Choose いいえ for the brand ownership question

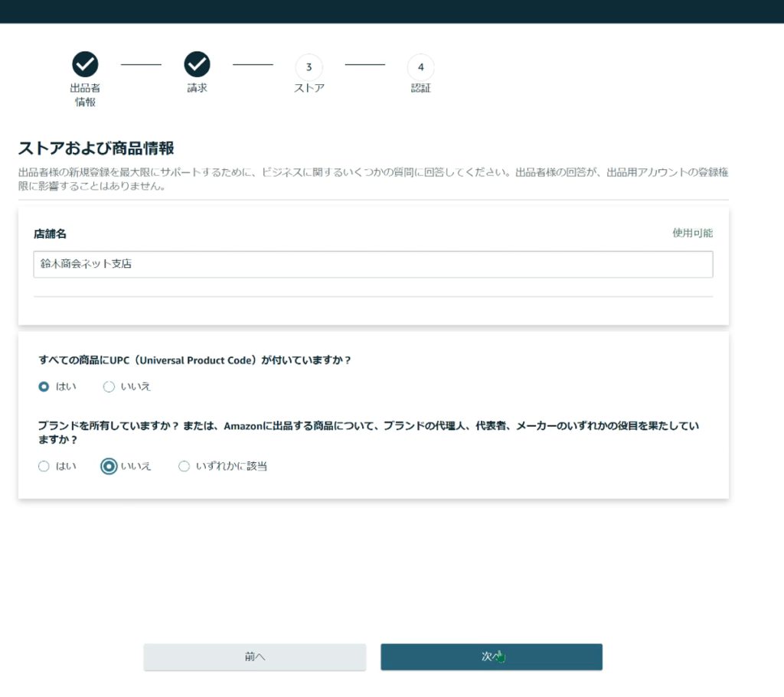click(109, 466)
